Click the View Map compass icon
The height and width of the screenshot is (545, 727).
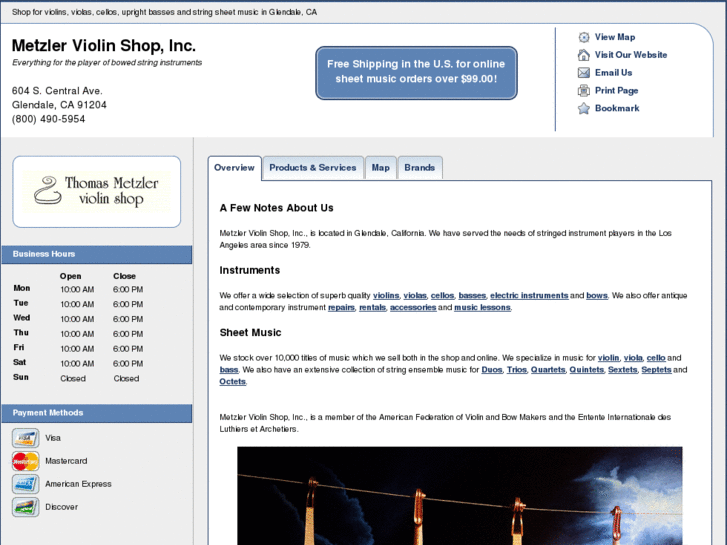point(584,37)
